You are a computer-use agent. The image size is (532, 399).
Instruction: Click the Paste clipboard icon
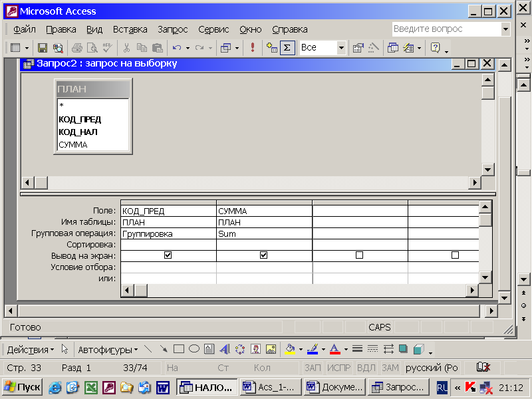[x=157, y=48]
